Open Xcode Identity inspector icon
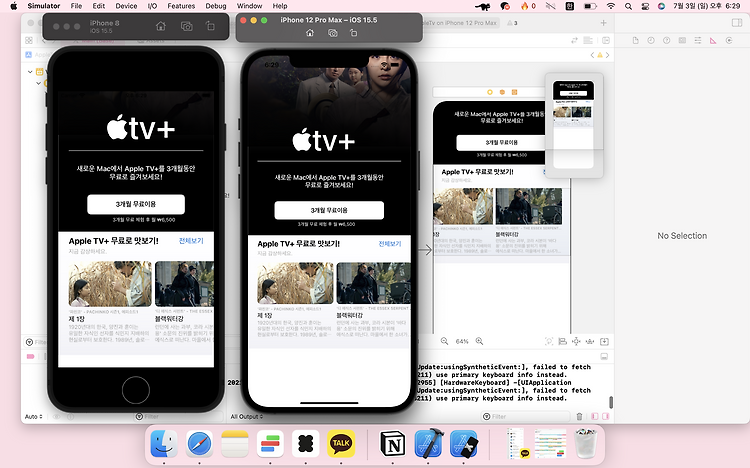Screen dimensions: 750x468 (x=682, y=41)
